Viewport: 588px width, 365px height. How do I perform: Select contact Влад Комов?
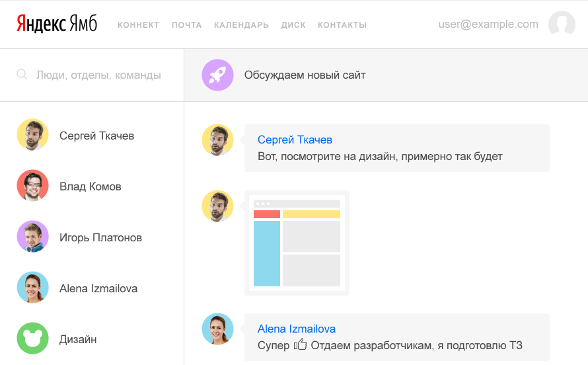(92, 186)
